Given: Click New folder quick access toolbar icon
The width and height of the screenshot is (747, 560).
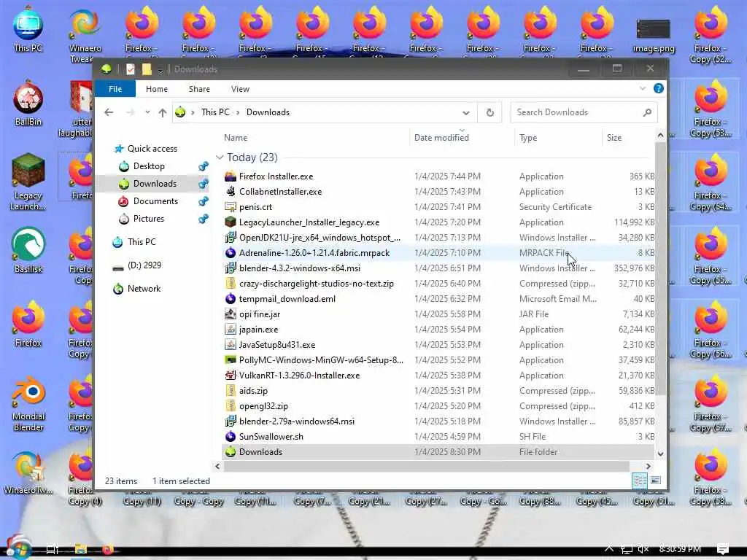Looking at the screenshot, I should pyautogui.click(x=147, y=69).
